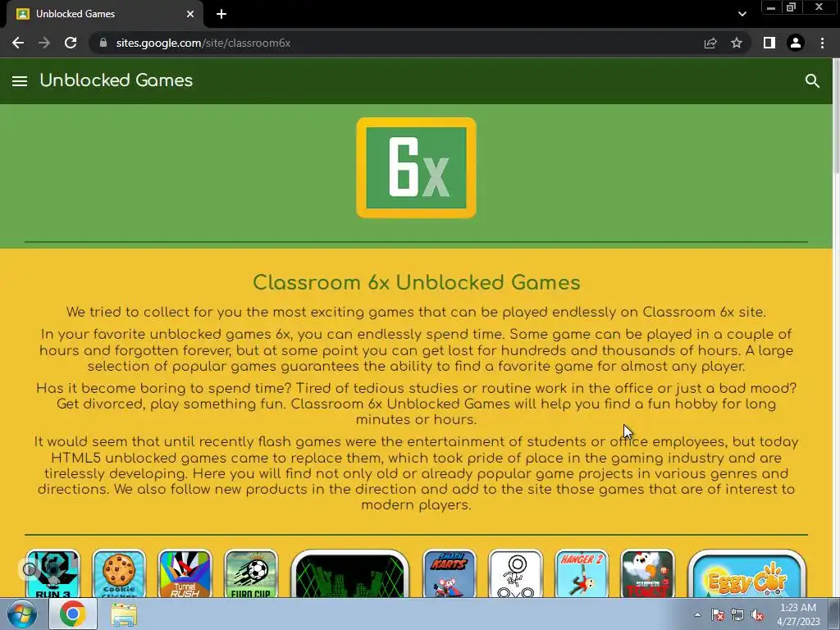Reload the current page
Screen dimensions: 840x630
click(71, 43)
